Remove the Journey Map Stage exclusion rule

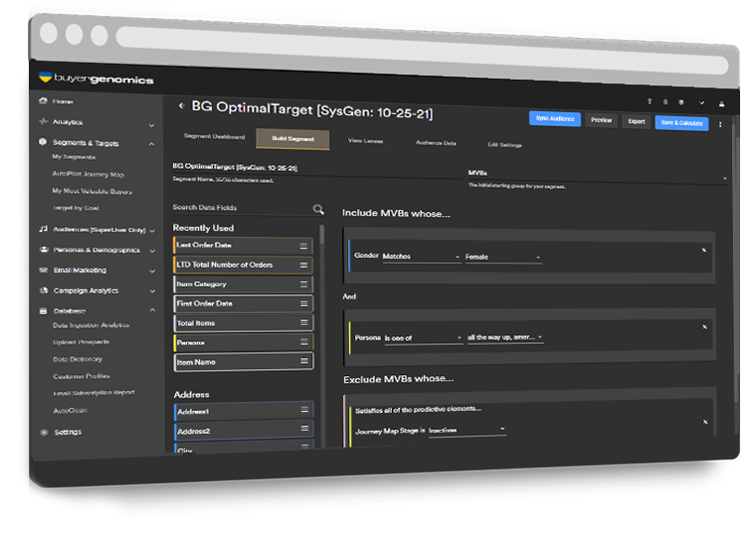click(705, 422)
